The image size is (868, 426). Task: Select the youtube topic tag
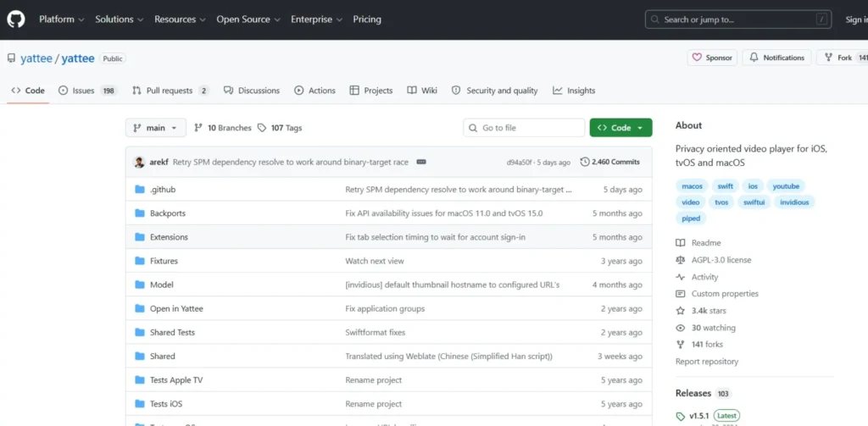click(x=786, y=185)
